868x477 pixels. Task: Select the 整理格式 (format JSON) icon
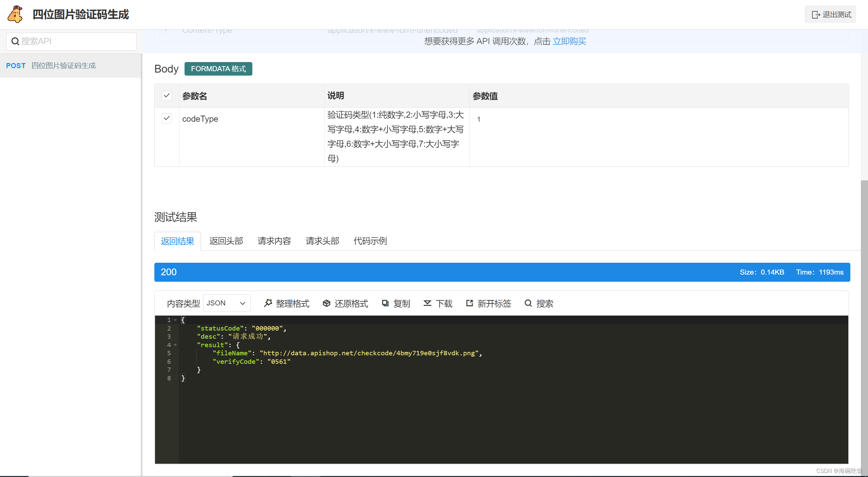point(268,303)
